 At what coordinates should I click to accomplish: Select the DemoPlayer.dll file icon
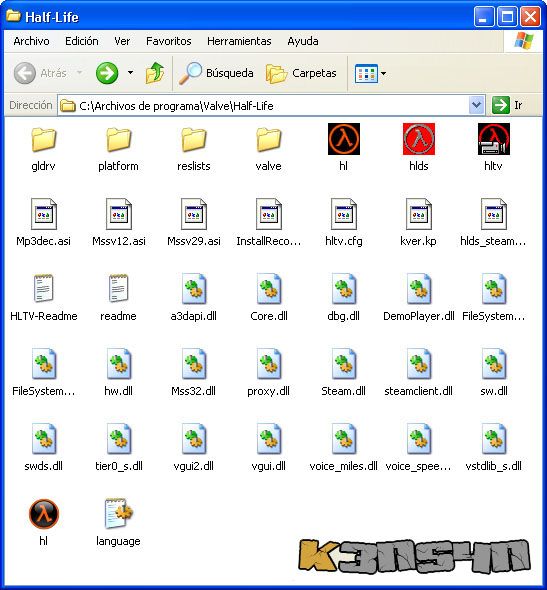[419, 289]
